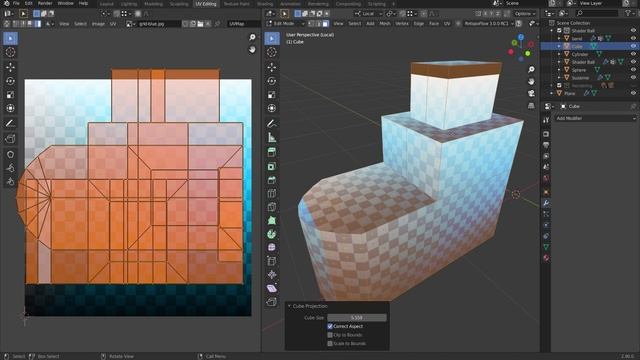Image resolution: width=640 pixels, height=360 pixels.
Task: Open the Render properties tab icon
Action: (x=546, y=134)
